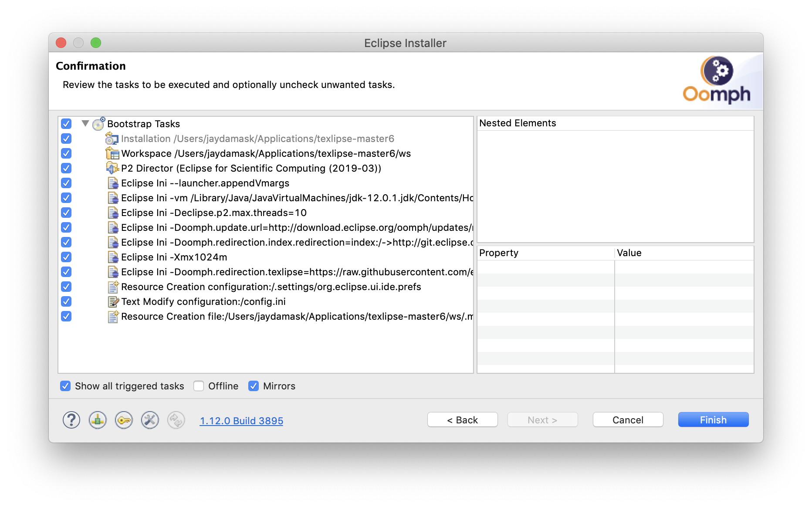
Task: Select Eclipse Ini -vm jdk-12.0.1 row
Action: [x=297, y=198]
